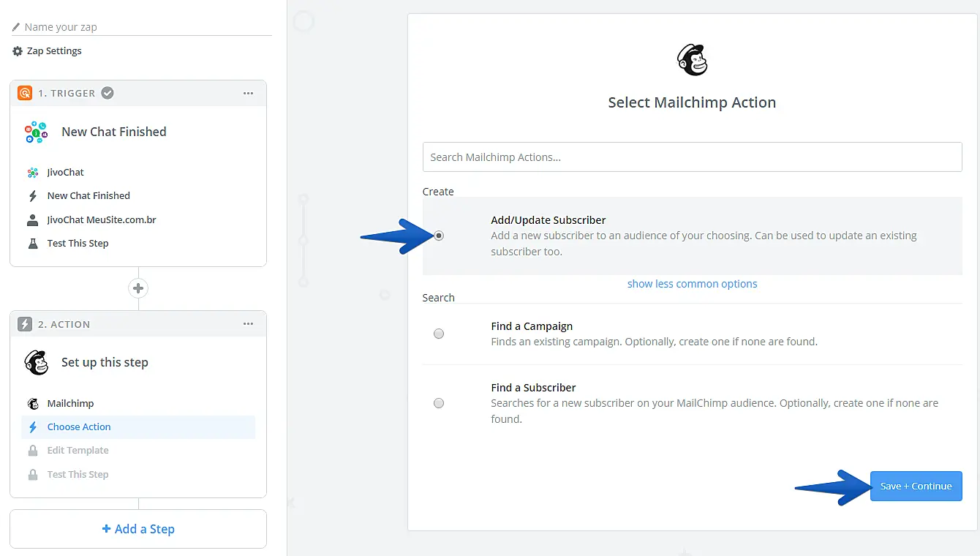
Task: Click the Zap Settings gear icon
Action: coord(18,51)
